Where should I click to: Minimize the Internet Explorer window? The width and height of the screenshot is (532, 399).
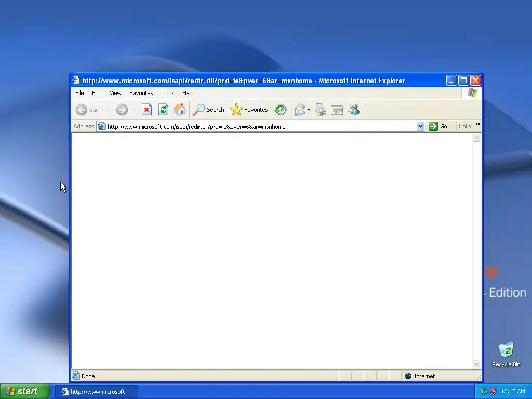pos(451,81)
